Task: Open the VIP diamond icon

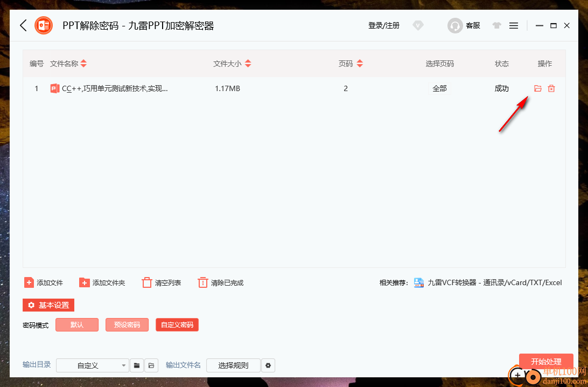Action: tap(418, 25)
